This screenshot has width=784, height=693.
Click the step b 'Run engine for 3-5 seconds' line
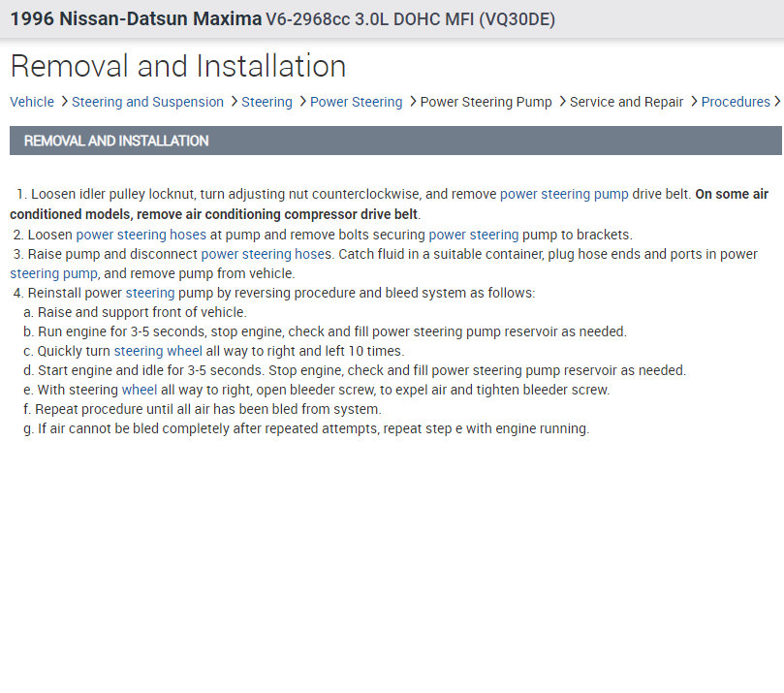click(x=325, y=332)
